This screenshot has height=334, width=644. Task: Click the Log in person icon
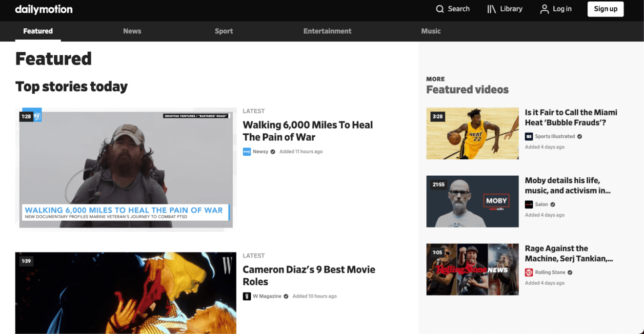coord(544,9)
